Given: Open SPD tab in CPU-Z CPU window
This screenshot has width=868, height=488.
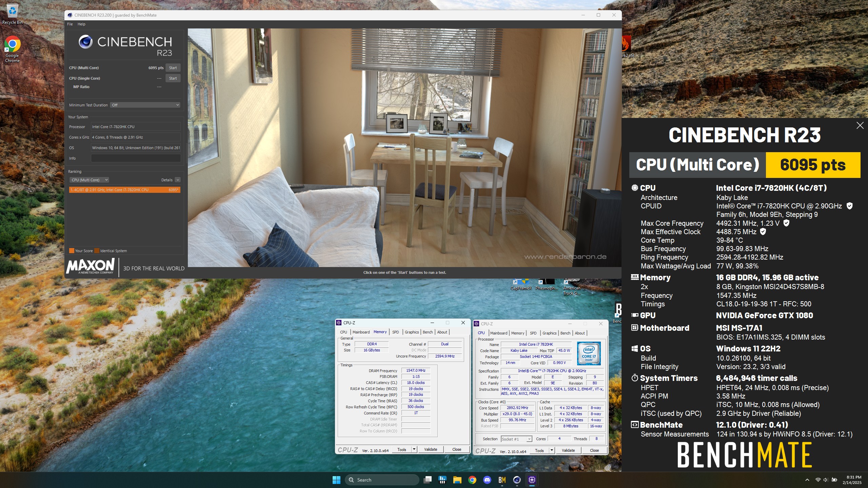Looking at the screenshot, I should coord(533,333).
